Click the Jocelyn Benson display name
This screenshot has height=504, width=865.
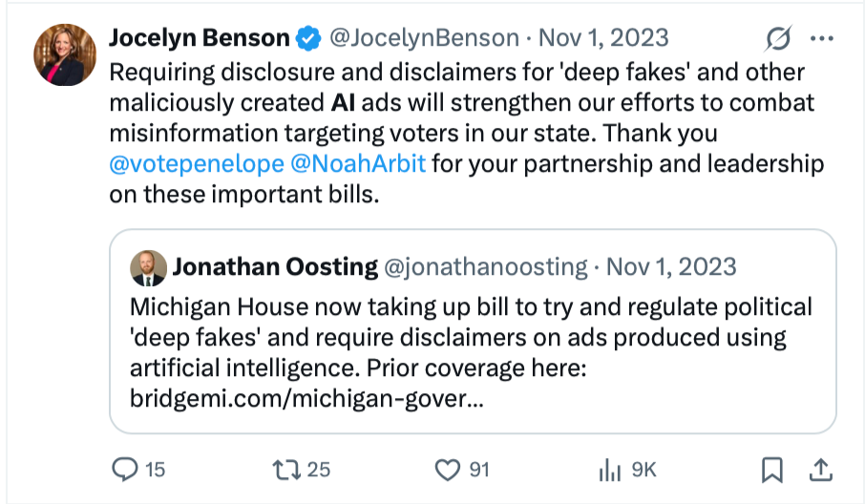point(199,39)
